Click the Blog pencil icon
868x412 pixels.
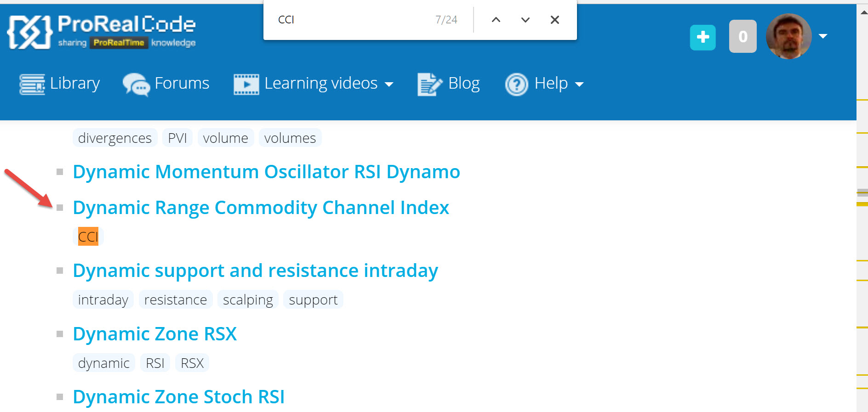pyautogui.click(x=429, y=84)
